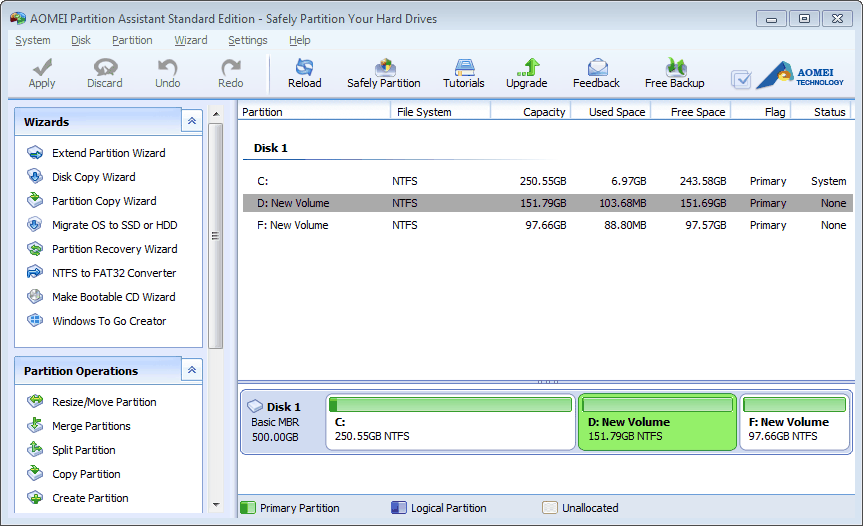Click the Migrate OS to SSD icon
The width and height of the screenshot is (863, 526).
tap(35, 224)
